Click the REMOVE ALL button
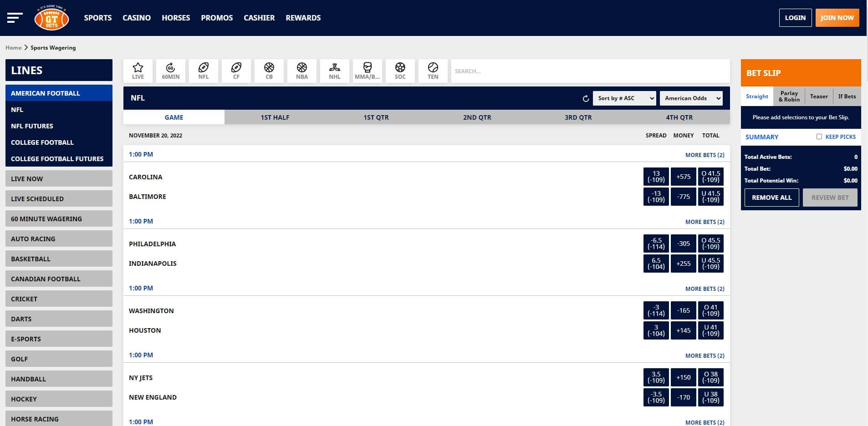868x426 pixels. point(771,197)
